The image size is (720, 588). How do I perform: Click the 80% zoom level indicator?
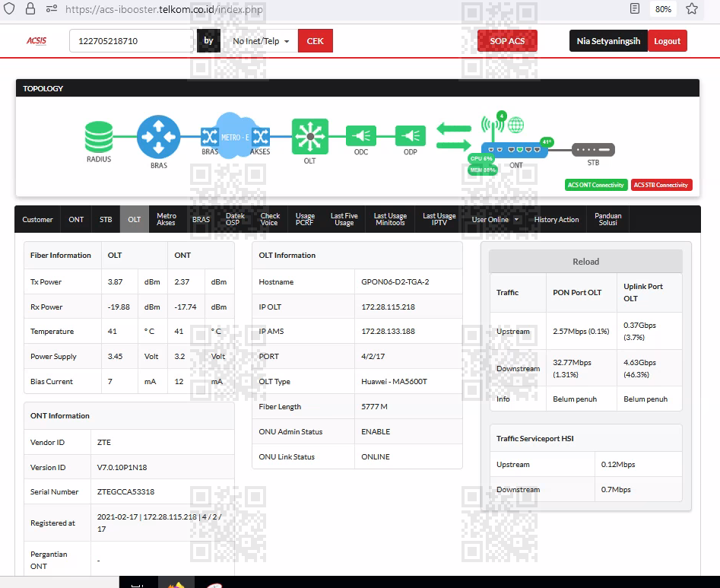[663, 8]
